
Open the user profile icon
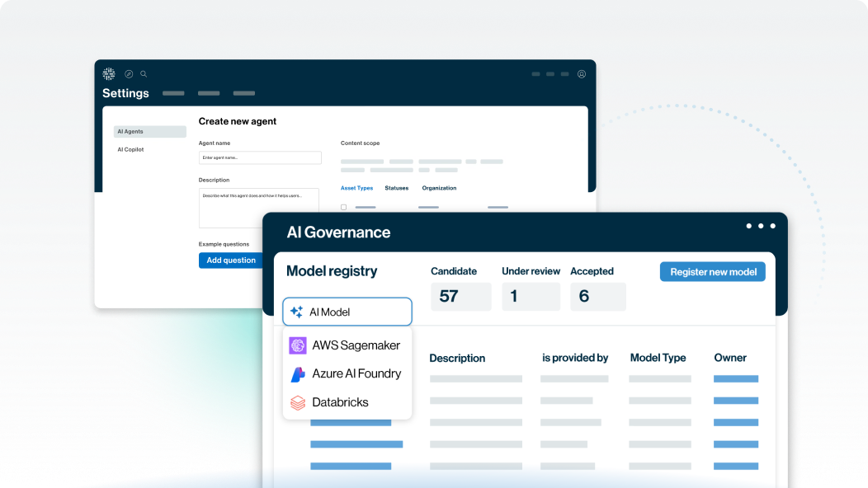coord(582,74)
